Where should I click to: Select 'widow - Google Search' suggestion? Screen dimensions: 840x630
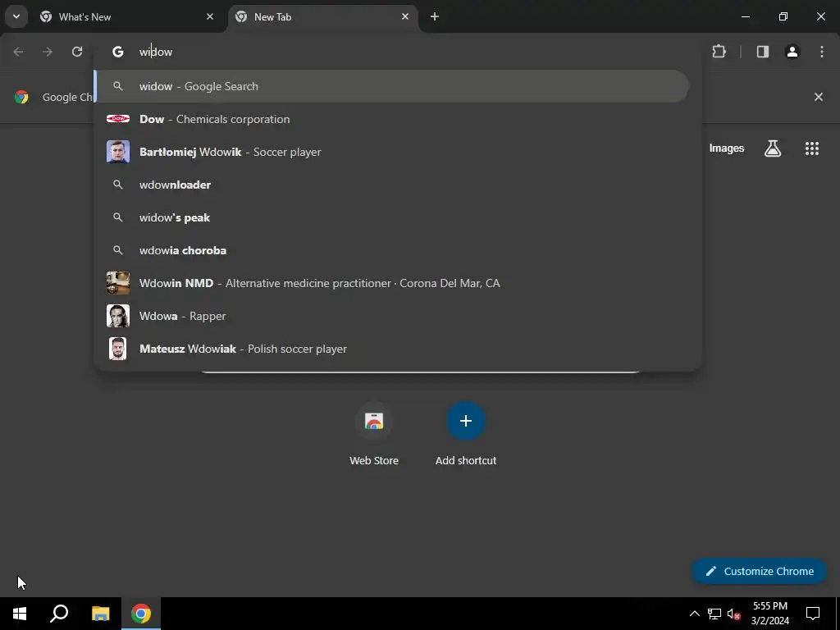[x=391, y=86]
